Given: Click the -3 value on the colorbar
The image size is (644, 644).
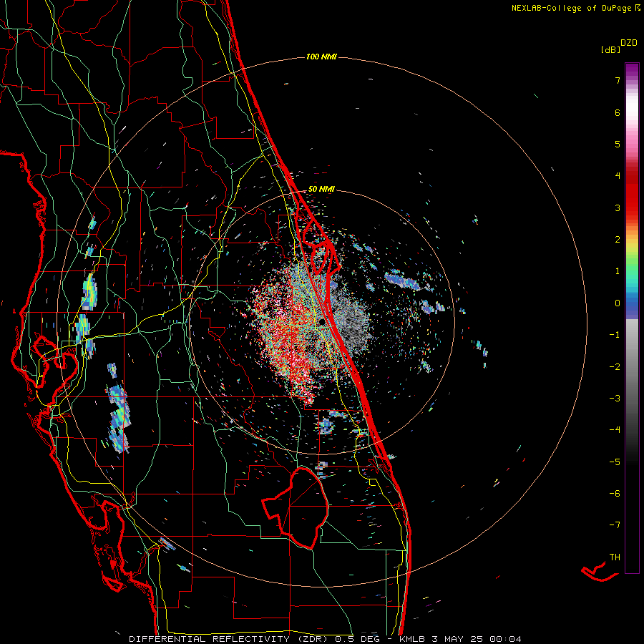Looking at the screenshot, I should pos(615,398).
